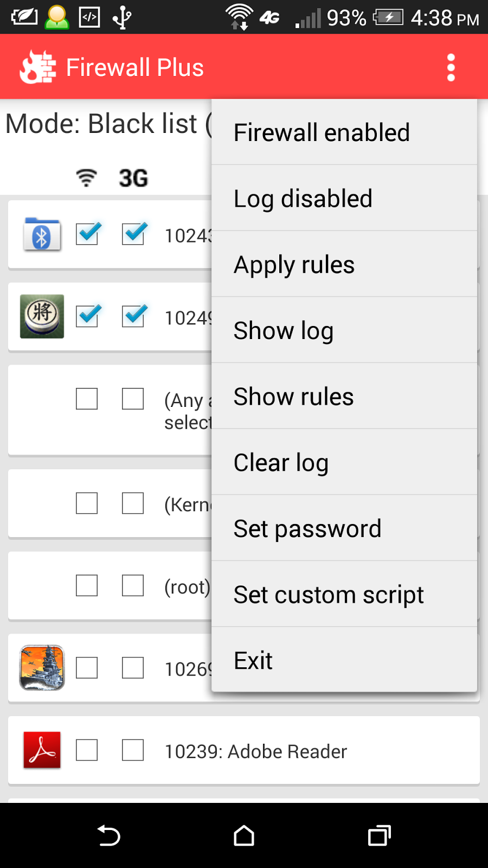
Task: Tap the Android home navigation button
Action: [244, 835]
